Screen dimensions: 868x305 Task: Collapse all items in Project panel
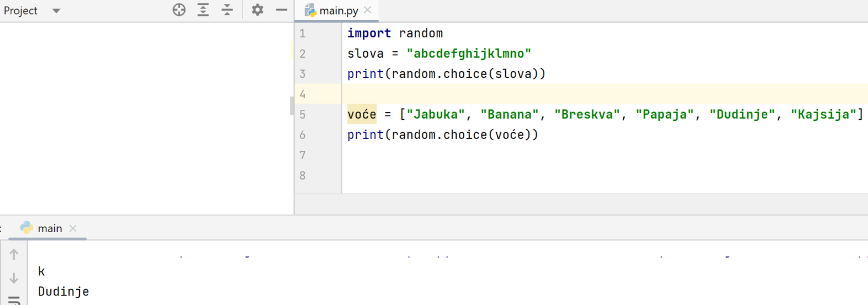click(x=227, y=10)
